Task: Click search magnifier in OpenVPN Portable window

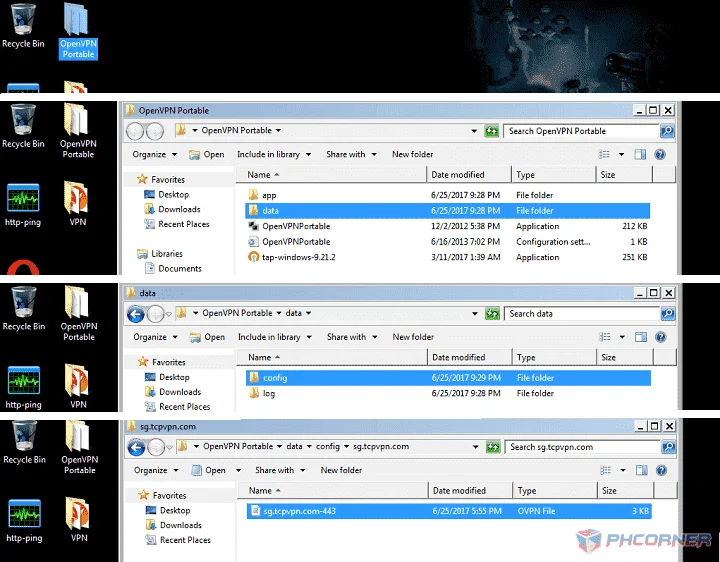Action: pos(667,131)
